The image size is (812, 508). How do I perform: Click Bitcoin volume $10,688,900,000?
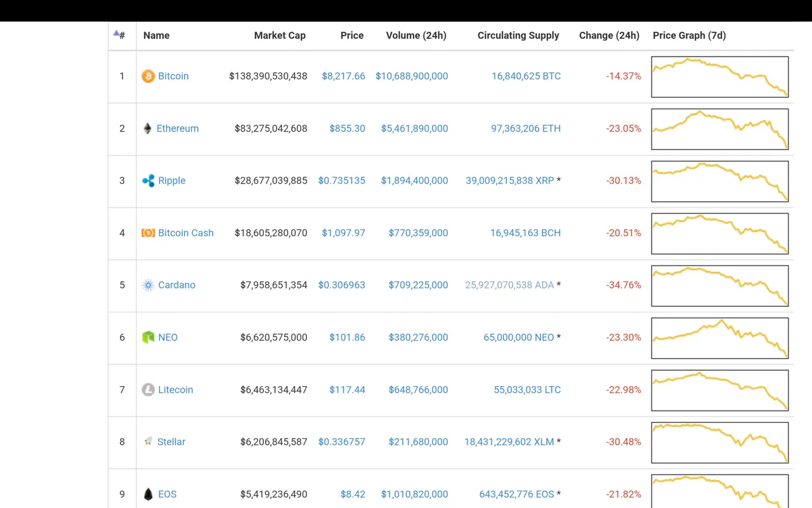412,76
